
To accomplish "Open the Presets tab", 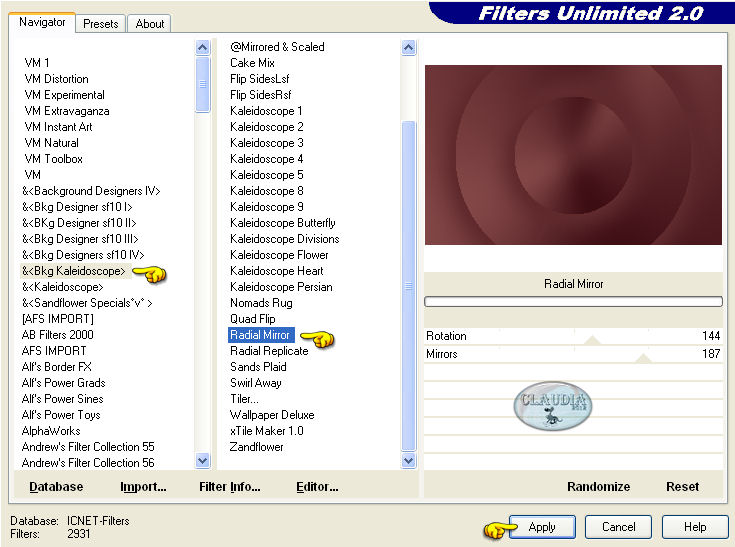I will [x=100, y=23].
